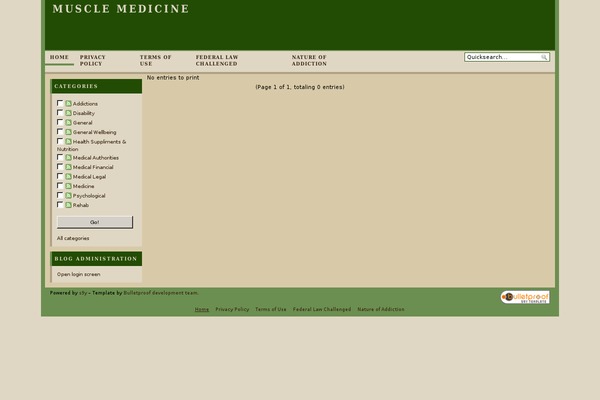Image resolution: width=600 pixels, height=400 pixels.
Task: Select the Medical Authorities checkbox
Action: pyautogui.click(x=60, y=157)
